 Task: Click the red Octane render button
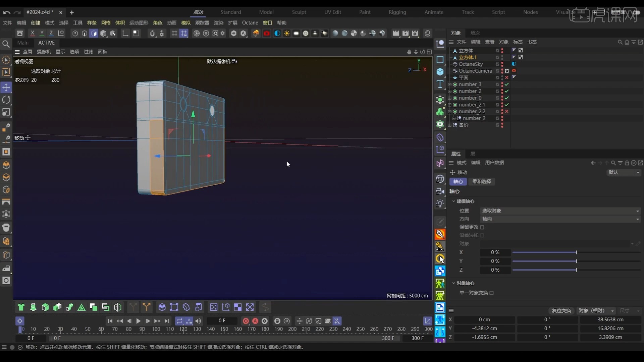click(267, 33)
